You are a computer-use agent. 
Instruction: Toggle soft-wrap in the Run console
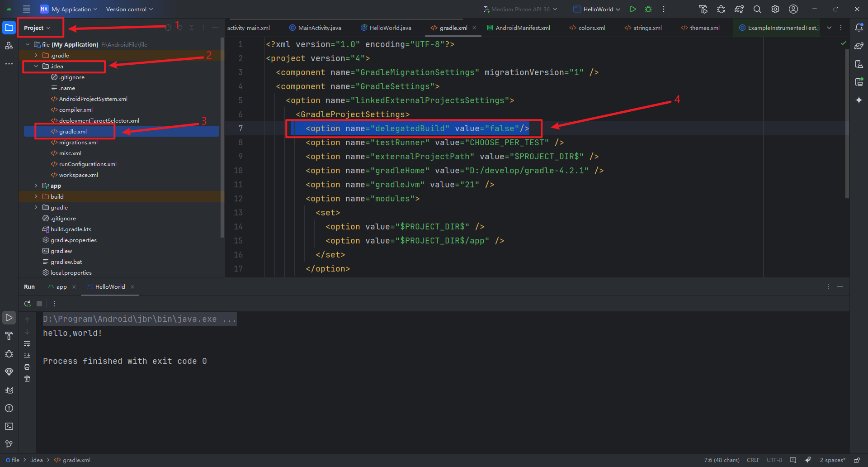(27, 344)
